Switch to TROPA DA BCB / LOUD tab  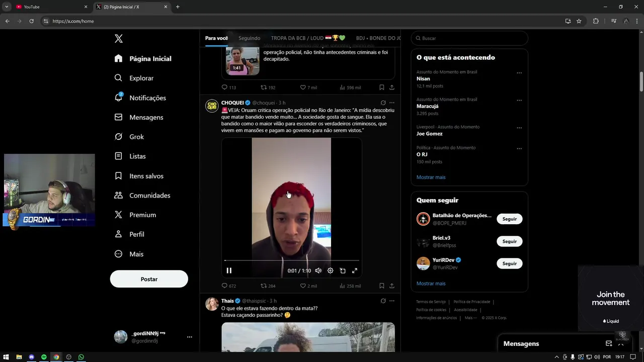[308, 38]
